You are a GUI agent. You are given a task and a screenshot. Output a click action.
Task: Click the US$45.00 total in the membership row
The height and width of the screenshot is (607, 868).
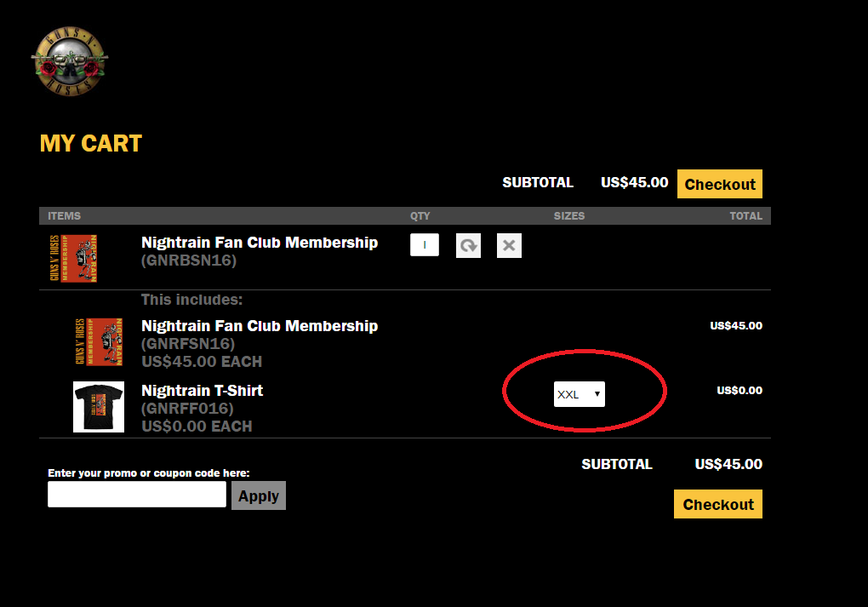click(736, 326)
